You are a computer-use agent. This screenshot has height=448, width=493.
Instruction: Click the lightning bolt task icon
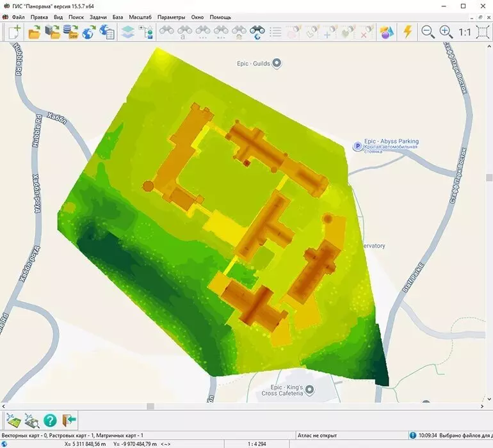408,32
